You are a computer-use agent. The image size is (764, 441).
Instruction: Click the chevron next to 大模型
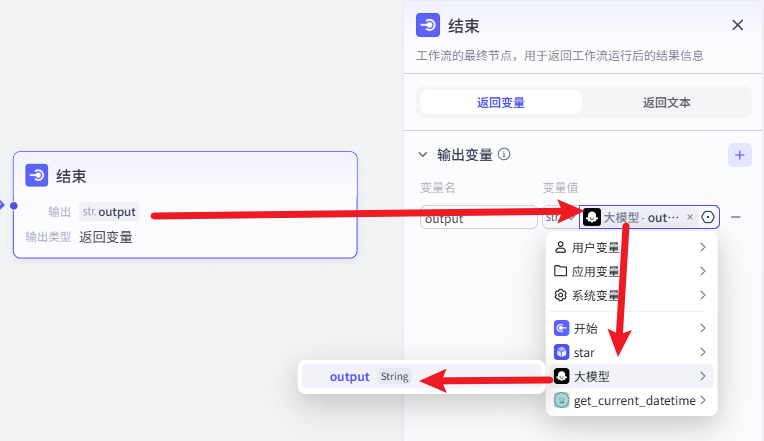click(703, 376)
